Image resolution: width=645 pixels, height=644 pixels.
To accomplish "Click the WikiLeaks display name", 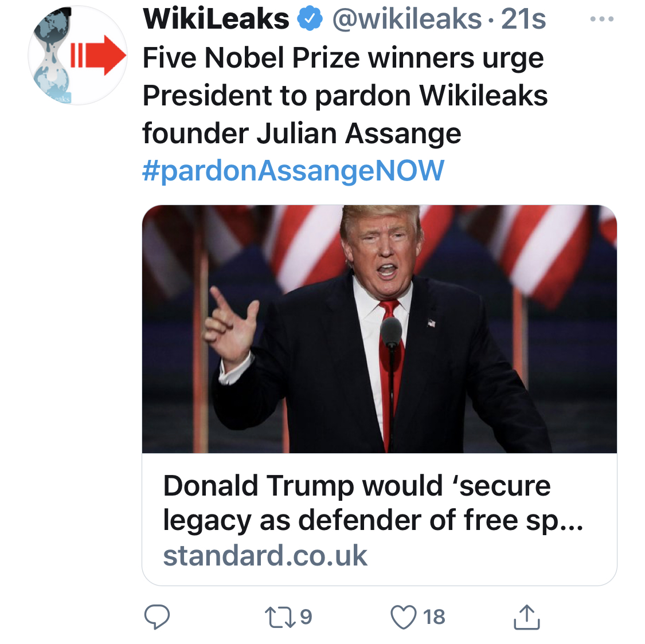I will tap(216, 19).
